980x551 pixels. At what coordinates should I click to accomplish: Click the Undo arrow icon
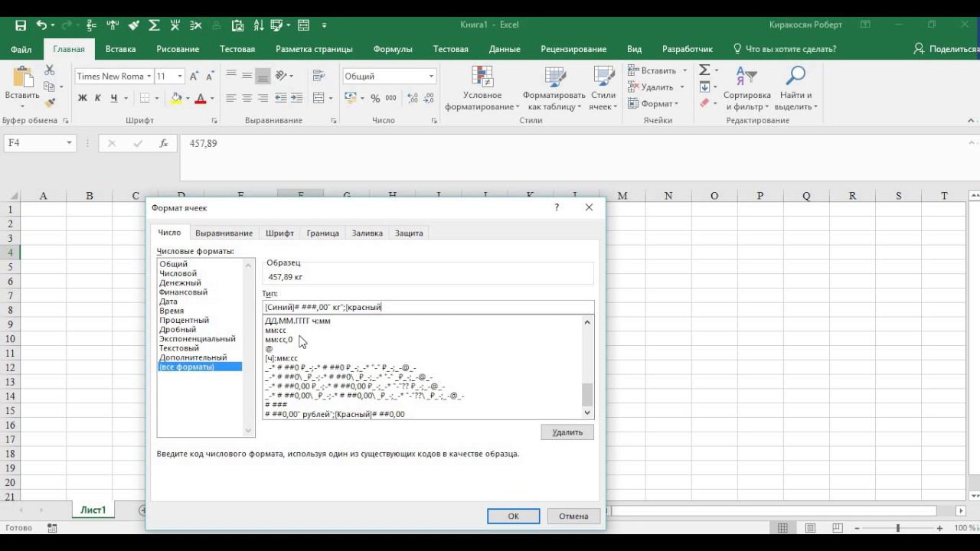41,25
